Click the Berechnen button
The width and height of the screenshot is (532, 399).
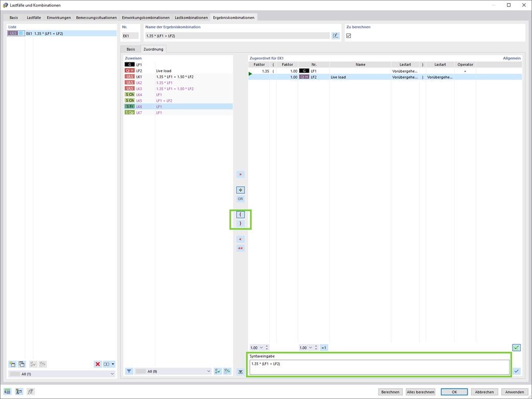click(x=390, y=392)
